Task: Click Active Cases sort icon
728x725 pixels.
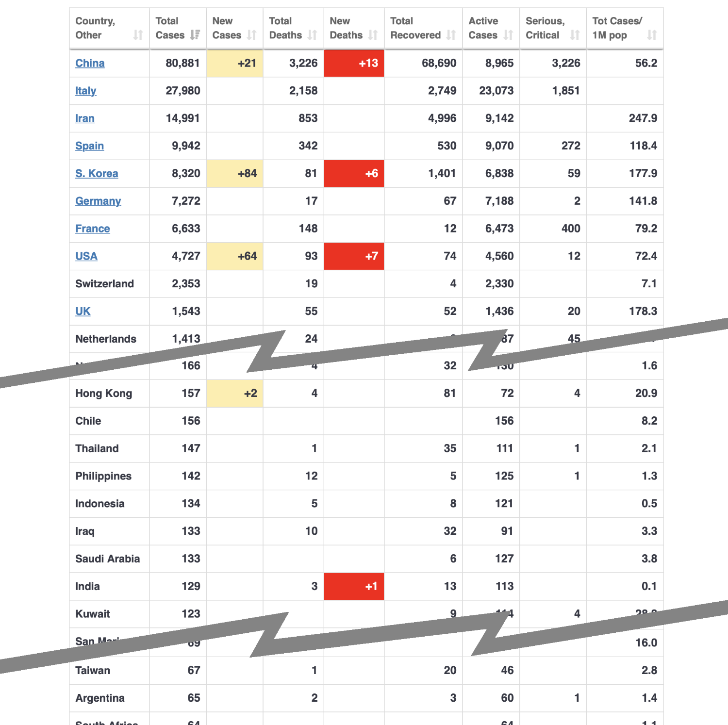Action: (508, 35)
